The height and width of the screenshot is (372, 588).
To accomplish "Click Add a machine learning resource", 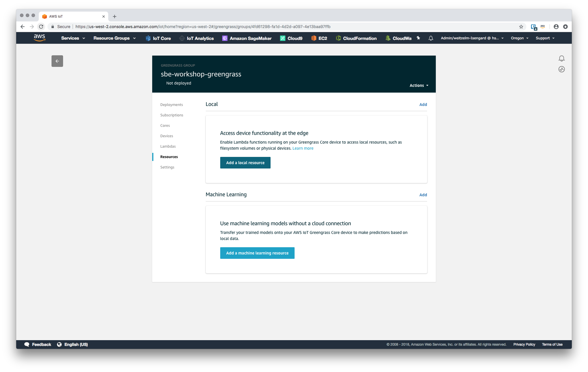I will [257, 253].
